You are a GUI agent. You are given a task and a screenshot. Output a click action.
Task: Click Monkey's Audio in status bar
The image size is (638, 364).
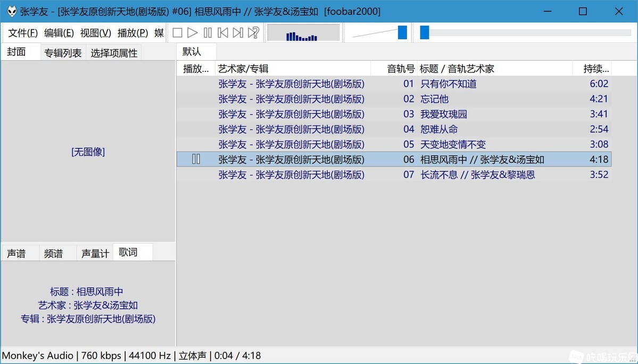pos(38,355)
